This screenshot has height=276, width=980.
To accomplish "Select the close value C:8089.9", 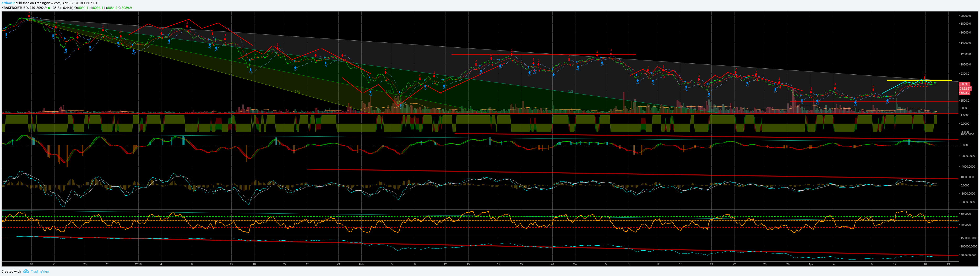I will (x=125, y=8).
